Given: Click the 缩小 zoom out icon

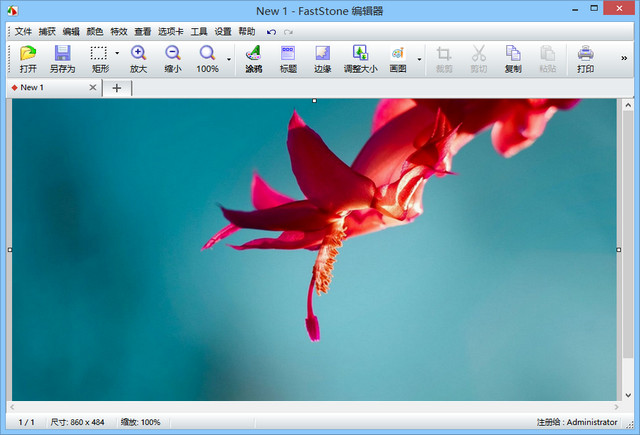Looking at the screenshot, I should coord(173,59).
